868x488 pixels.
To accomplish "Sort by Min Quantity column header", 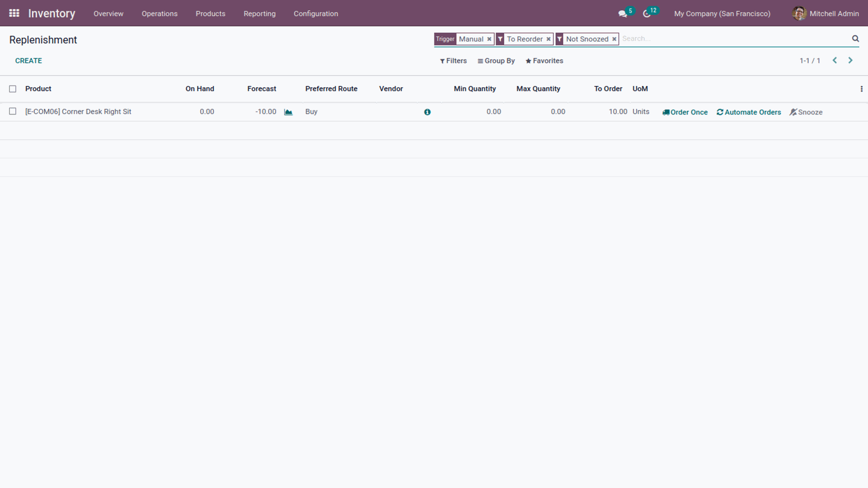I will (475, 89).
